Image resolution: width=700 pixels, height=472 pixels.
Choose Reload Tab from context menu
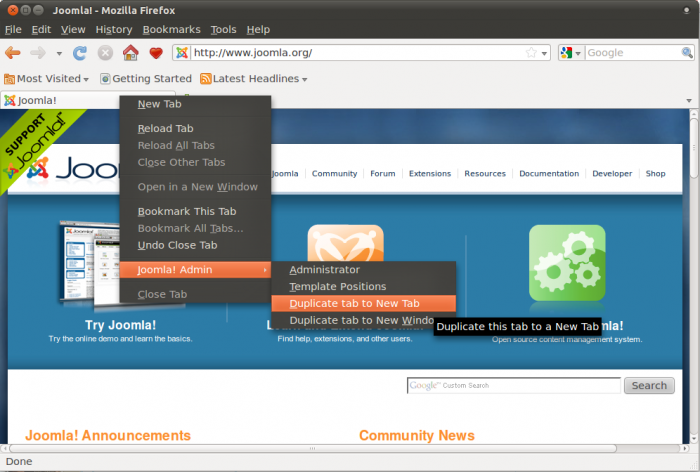click(195, 129)
